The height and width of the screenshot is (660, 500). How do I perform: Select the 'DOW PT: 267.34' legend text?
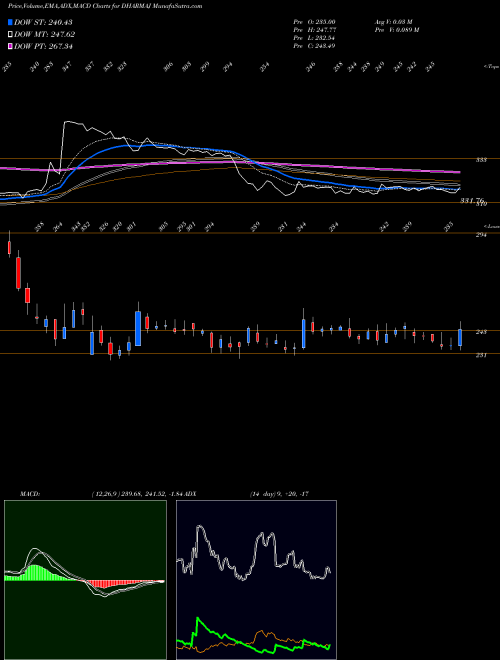(44, 46)
